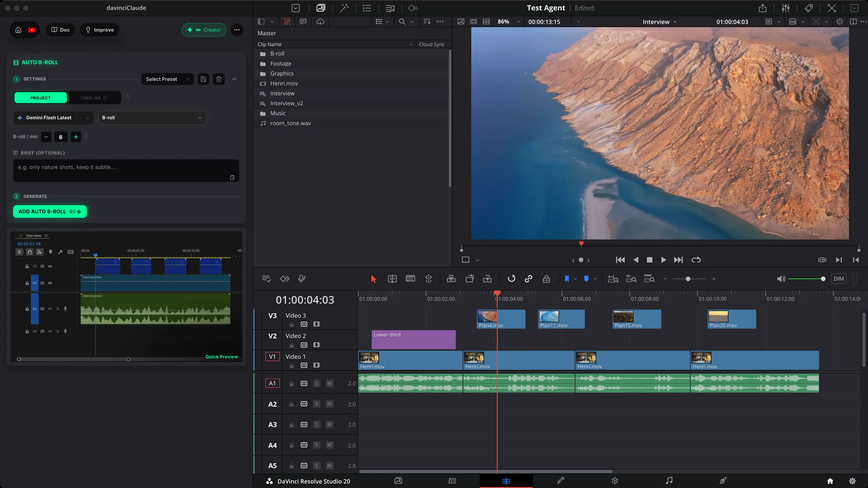Viewport: 868px width, 488px height.
Task: Open the Media Pool panel icon
Action: 320,8
